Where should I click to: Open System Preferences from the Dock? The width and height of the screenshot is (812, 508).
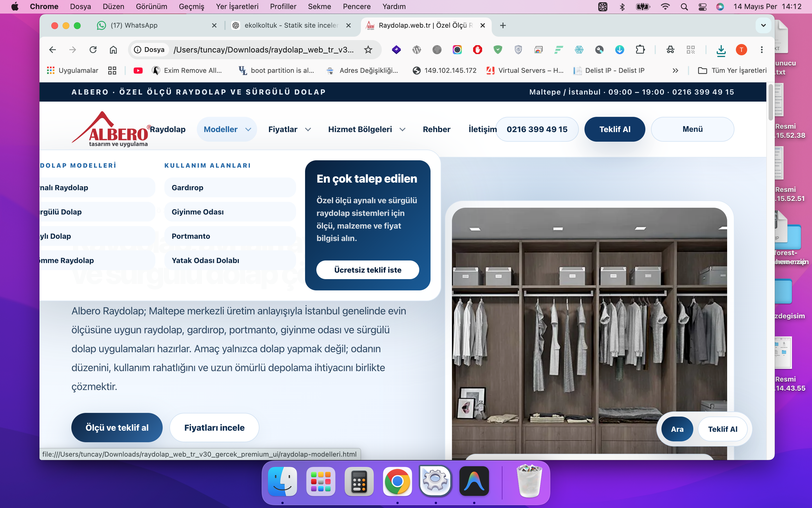436,481
